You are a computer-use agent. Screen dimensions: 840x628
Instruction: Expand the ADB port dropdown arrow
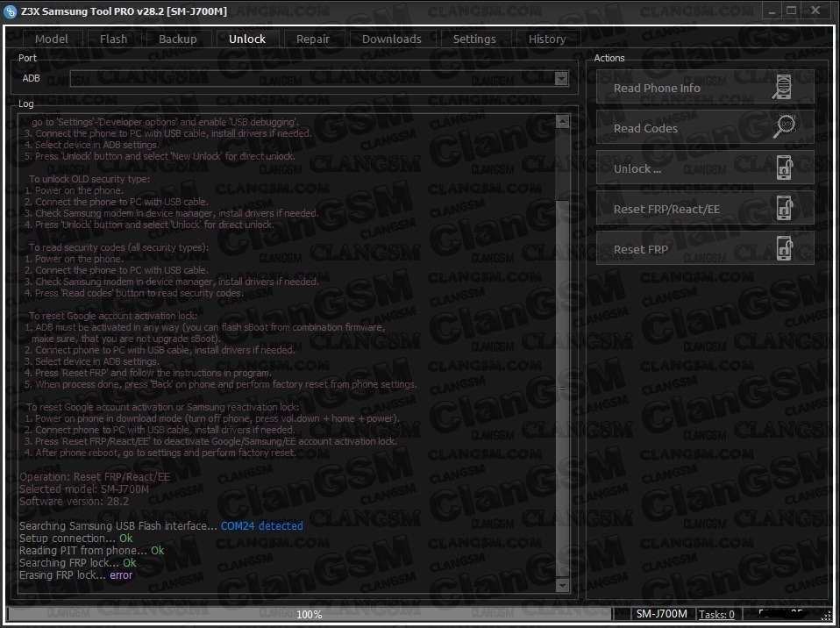point(561,79)
